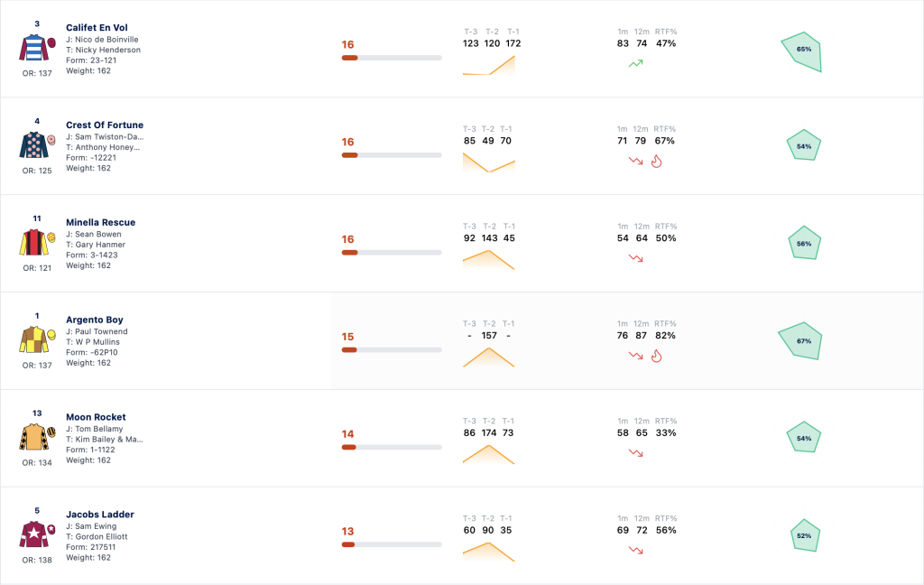Click the flame icon in Argento Boy row
The width and height of the screenshot is (924, 585).
coord(657,356)
